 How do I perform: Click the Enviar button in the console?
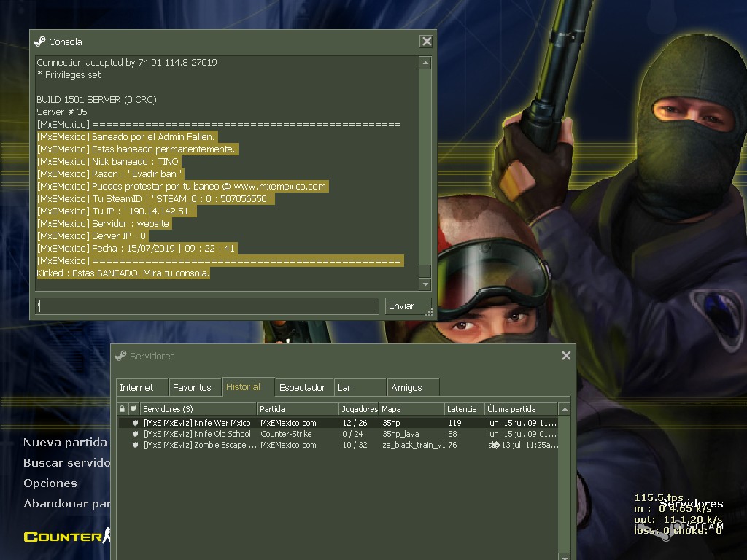coord(408,306)
